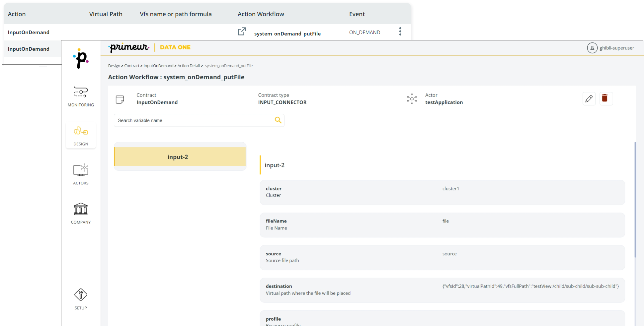Open the system_onDemand_putFile workflow name in table

click(x=287, y=33)
